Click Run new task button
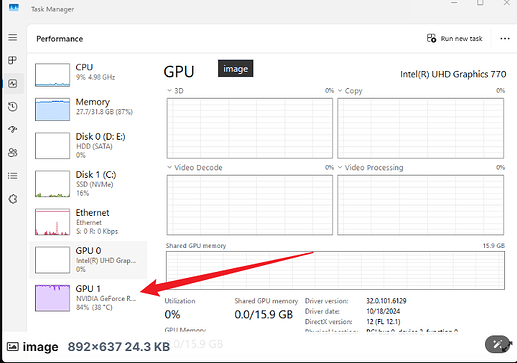This screenshot has width=517, height=363. click(455, 38)
